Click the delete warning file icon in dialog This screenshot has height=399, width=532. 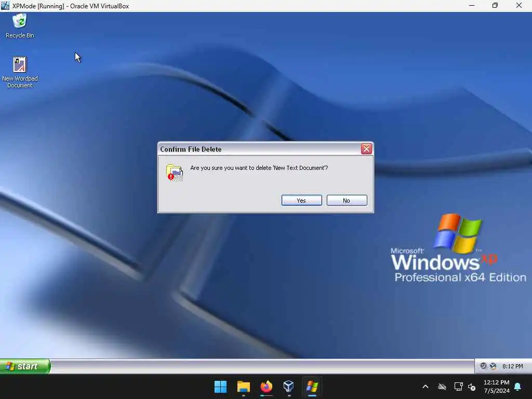pyautogui.click(x=175, y=172)
